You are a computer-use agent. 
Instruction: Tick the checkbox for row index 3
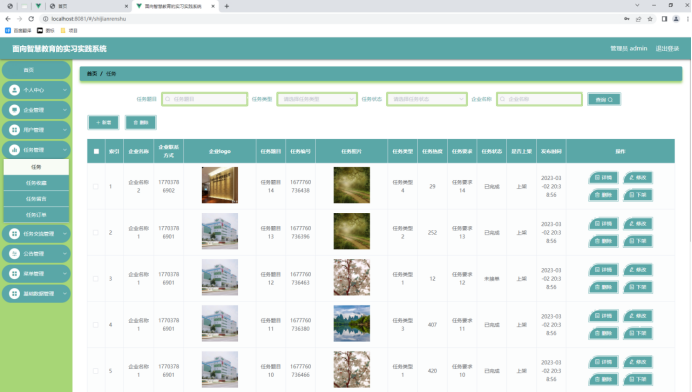[96, 279]
